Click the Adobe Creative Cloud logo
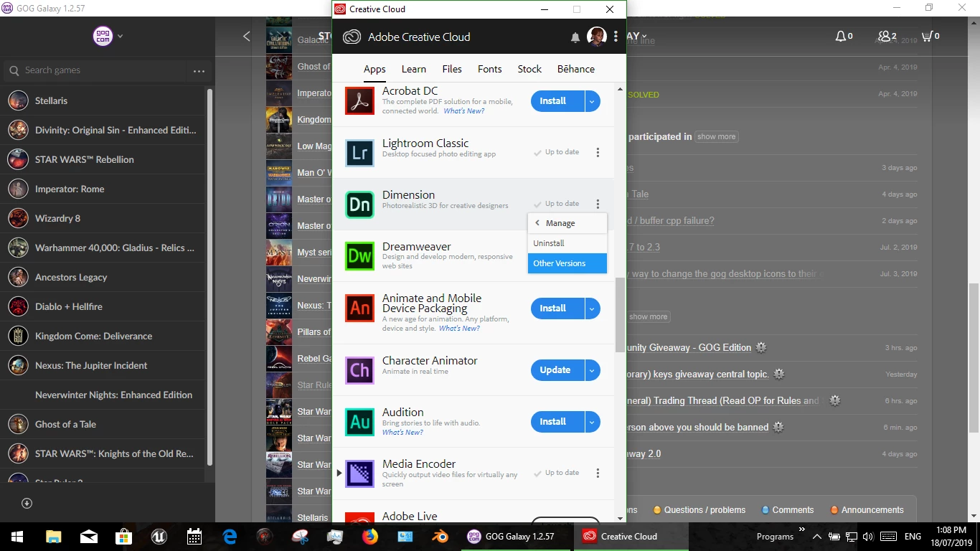This screenshot has height=551, width=980. tap(352, 37)
